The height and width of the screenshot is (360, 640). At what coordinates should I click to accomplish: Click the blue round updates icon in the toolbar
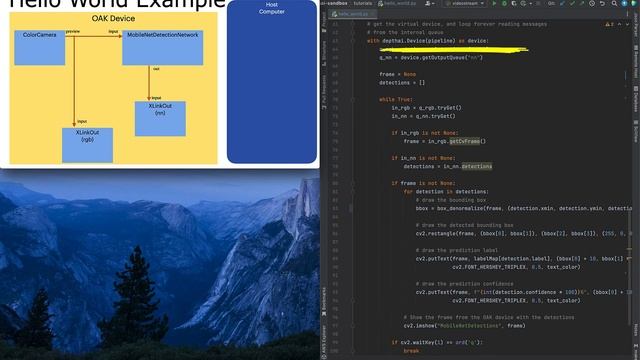click(x=624, y=3)
